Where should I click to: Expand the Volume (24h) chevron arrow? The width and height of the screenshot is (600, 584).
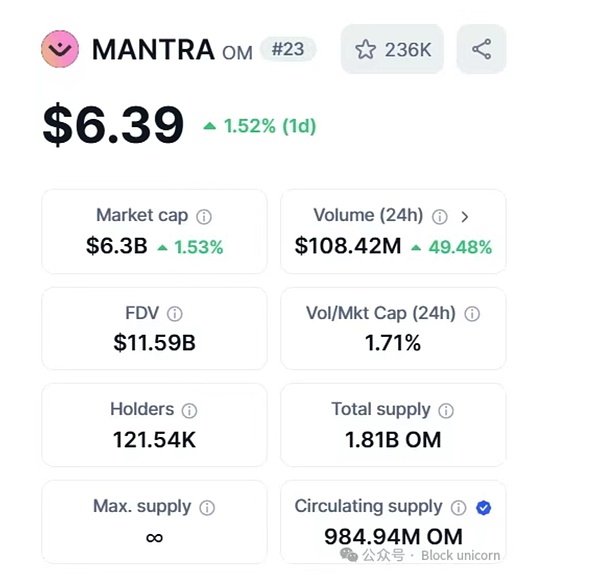pos(465,216)
